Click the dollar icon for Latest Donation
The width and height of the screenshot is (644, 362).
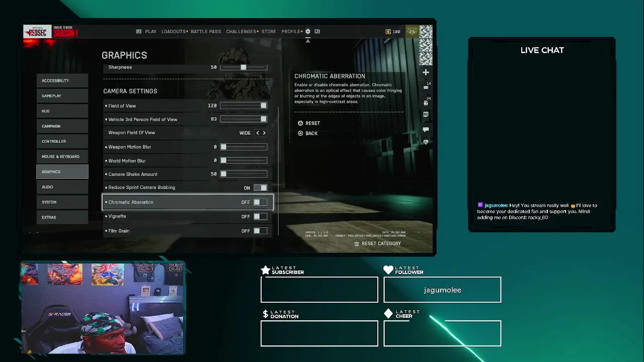[265, 314]
